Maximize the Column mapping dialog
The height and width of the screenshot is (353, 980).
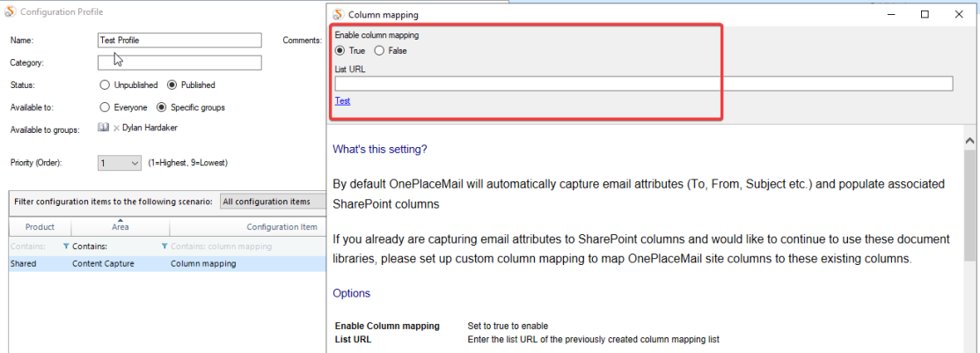(x=925, y=14)
